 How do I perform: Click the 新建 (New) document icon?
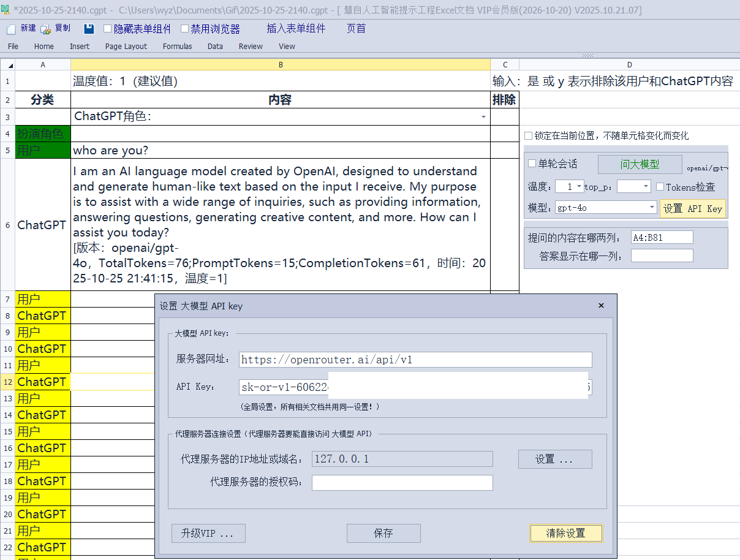11,29
